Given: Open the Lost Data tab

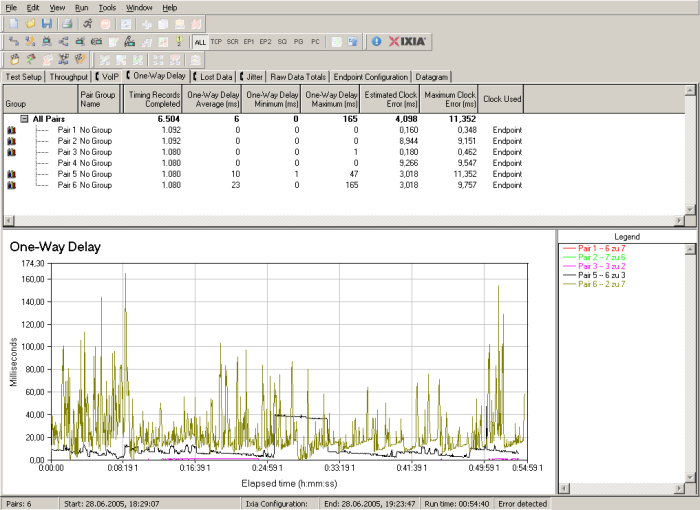Looking at the screenshot, I should coord(215,76).
